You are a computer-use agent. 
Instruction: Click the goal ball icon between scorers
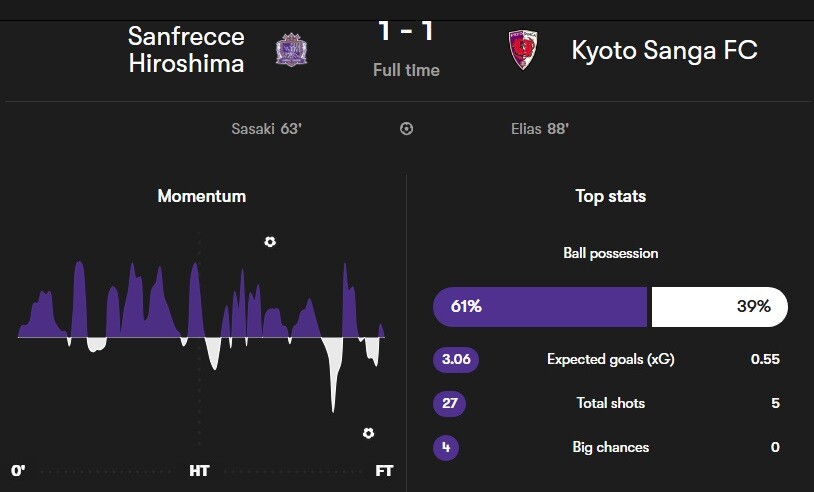click(x=406, y=129)
